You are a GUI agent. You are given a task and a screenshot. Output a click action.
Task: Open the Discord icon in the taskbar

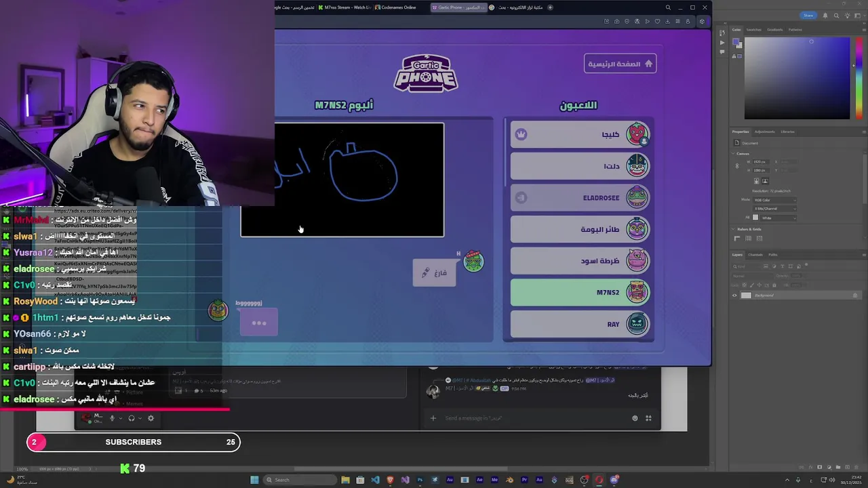614,480
